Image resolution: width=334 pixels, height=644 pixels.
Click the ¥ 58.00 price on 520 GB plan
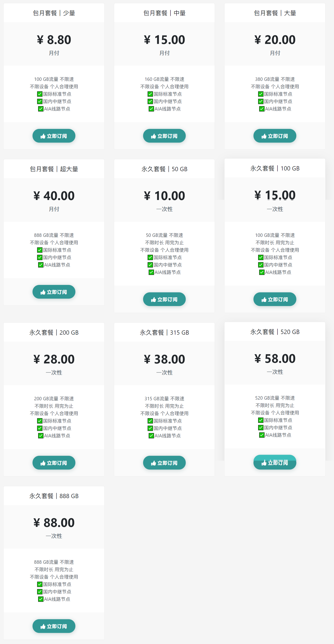tap(275, 358)
